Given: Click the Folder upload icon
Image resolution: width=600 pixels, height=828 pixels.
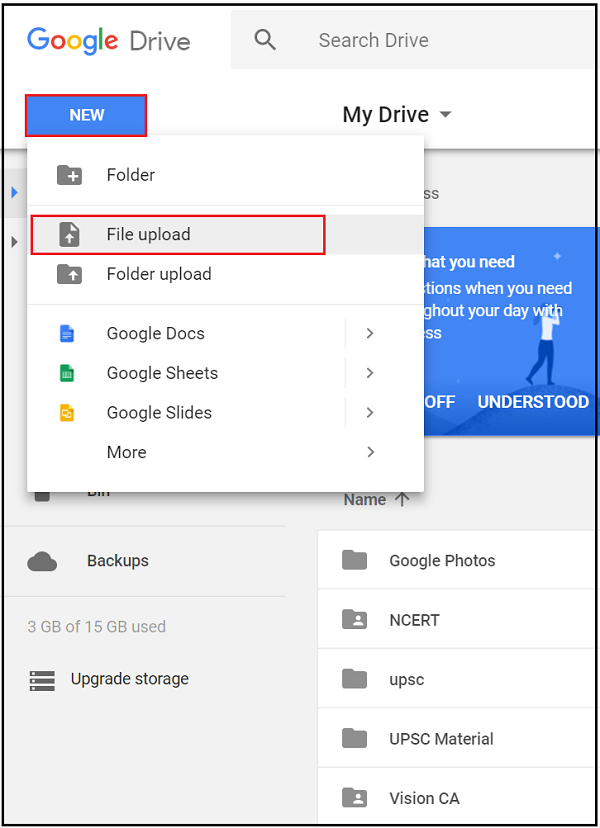Looking at the screenshot, I should tap(69, 274).
